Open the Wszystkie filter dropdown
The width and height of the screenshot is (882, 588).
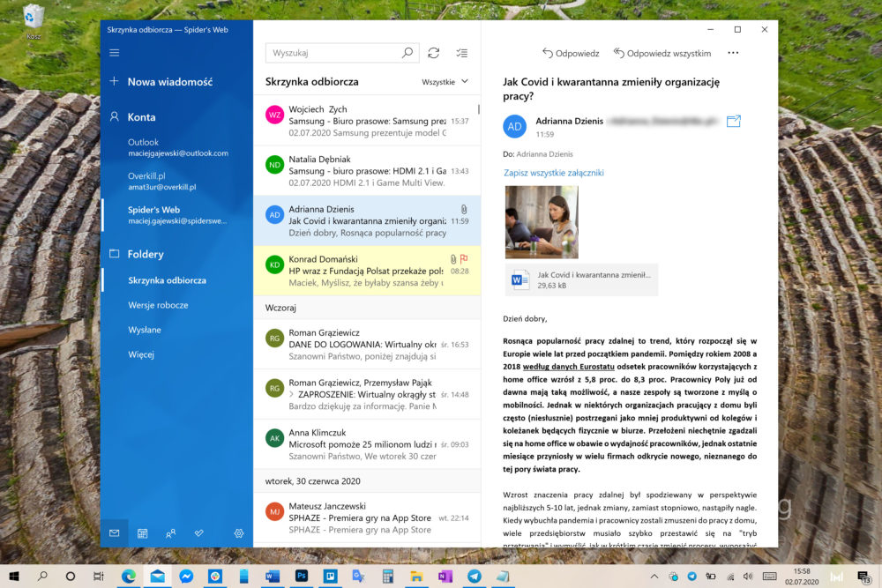tap(445, 81)
